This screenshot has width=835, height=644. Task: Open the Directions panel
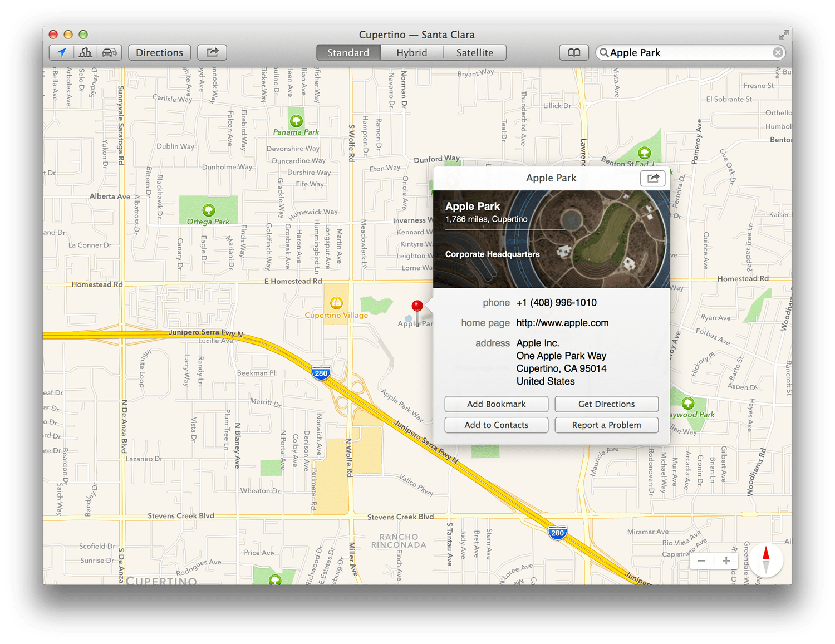(160, 52)
